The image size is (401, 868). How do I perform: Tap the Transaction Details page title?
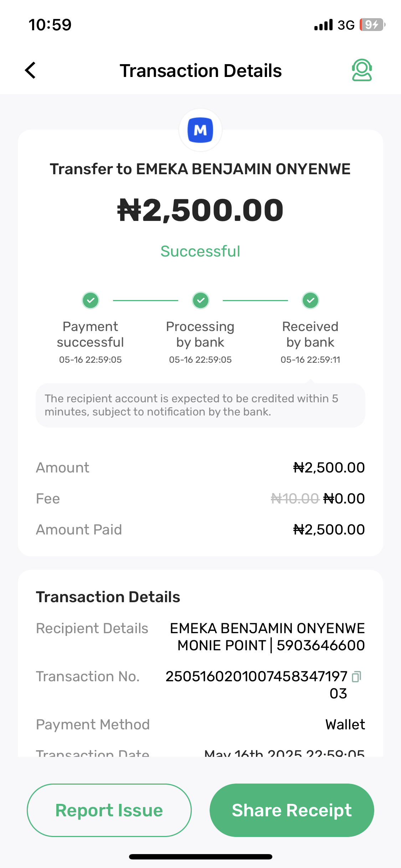pyautogui.click(x=200, y=71)
